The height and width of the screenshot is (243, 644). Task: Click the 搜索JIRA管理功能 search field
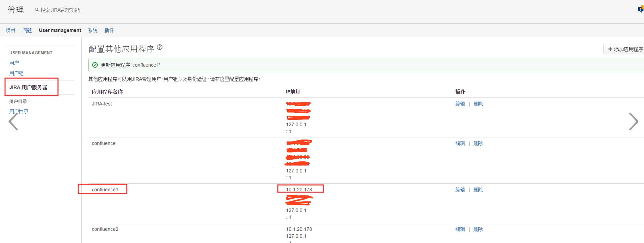pos(60,10)
